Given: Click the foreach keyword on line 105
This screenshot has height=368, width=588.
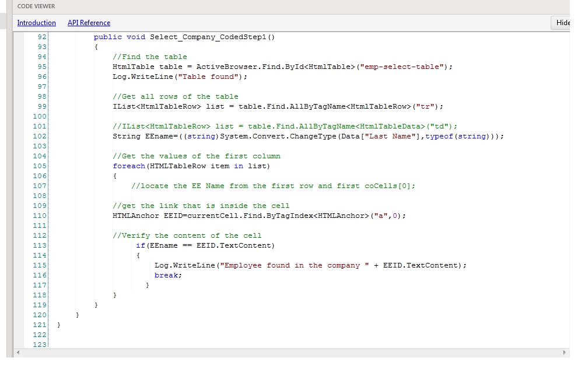Looking at the screenshot, I should 129,166.
